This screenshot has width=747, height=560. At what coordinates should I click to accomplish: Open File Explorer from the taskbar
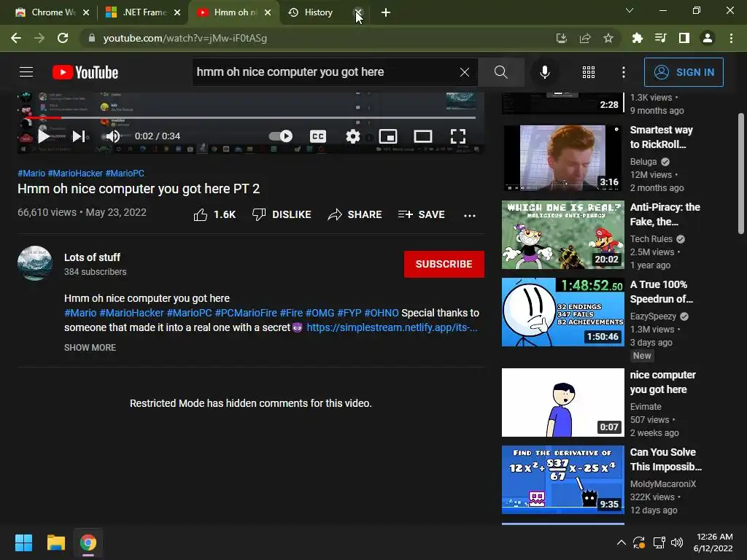[55, 542]
